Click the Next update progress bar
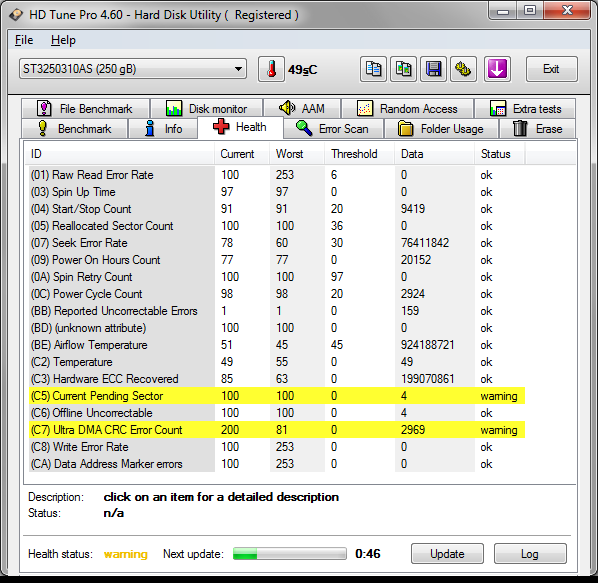 click(x=290, y=553)
